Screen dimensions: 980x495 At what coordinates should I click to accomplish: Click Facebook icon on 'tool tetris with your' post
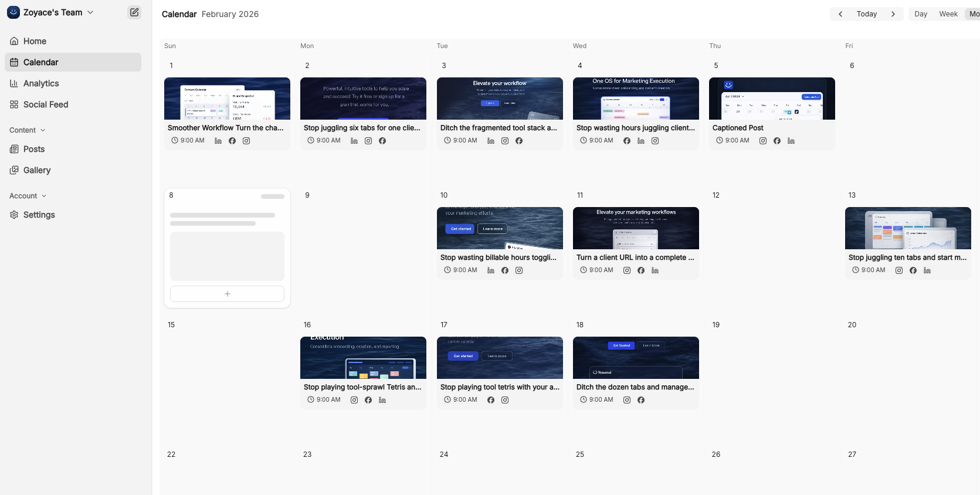(x=491, y=400)
